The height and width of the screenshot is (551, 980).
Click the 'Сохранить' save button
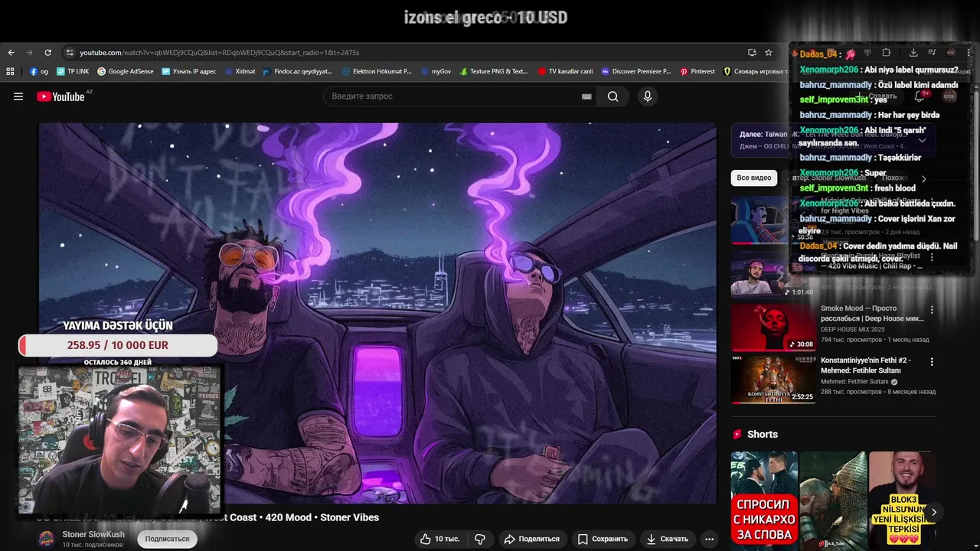pos(603,539)
